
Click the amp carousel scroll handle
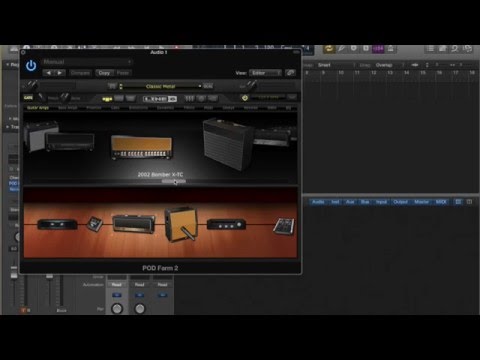pos(173,181)
